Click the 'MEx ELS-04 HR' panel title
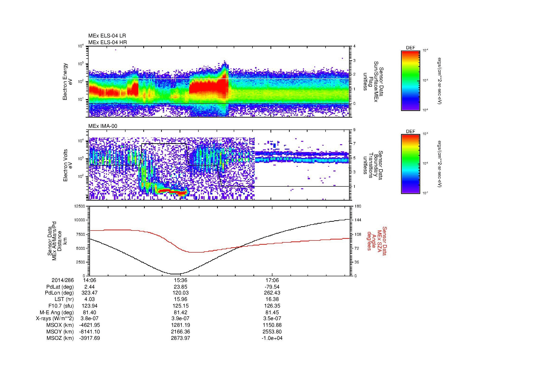Screen dimensions: 555x392 [x=107, y=42]
